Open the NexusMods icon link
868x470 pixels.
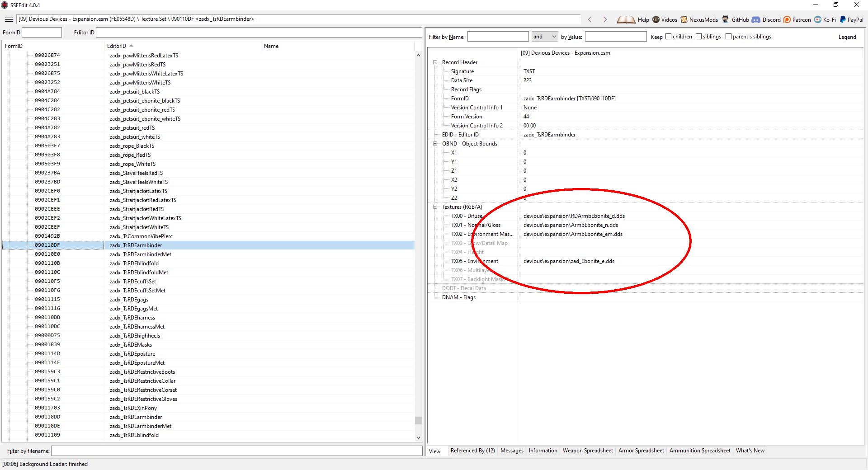coord(684,19)
